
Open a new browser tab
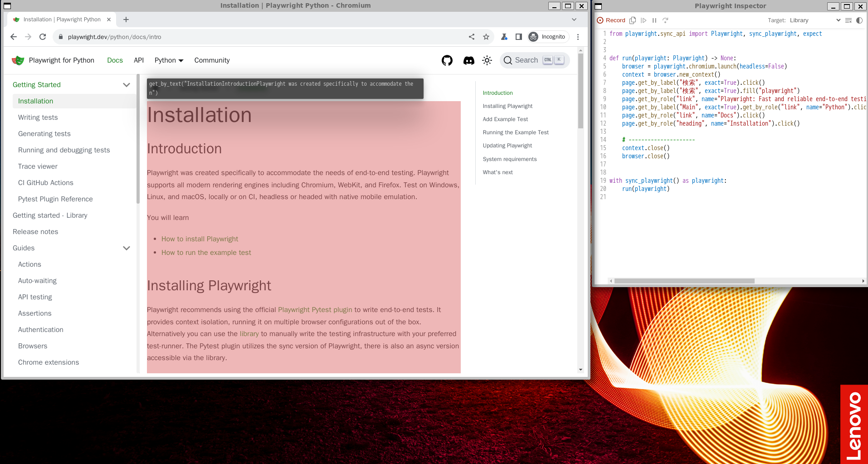126,20
